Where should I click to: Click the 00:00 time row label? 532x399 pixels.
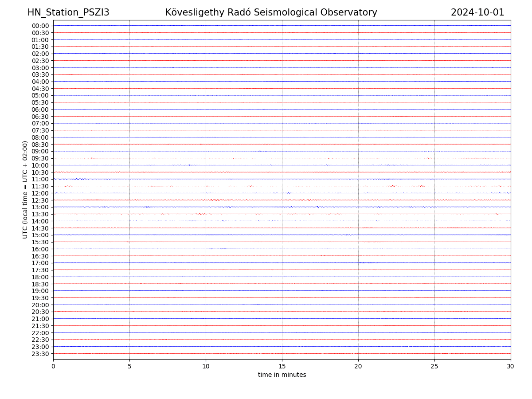coord(40,26)
